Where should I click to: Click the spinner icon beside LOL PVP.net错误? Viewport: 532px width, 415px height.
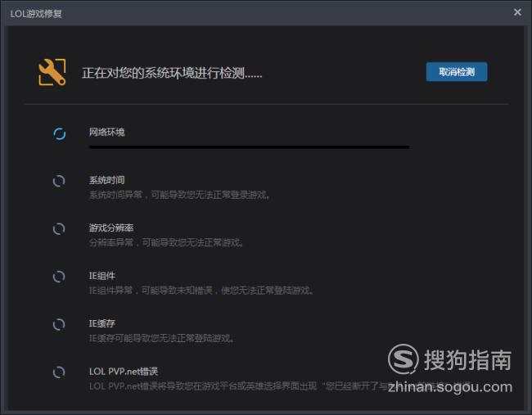click(59, 372)
